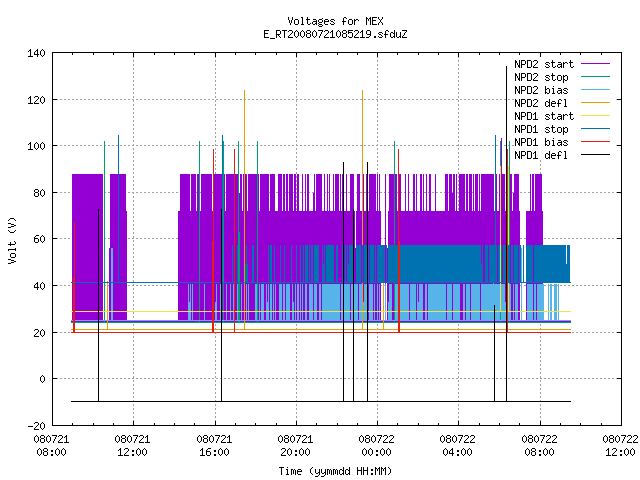The height and width of the screenshot is (480, 640).
Task: Click the y-axis tick value 20
Action: click(39, 333)
